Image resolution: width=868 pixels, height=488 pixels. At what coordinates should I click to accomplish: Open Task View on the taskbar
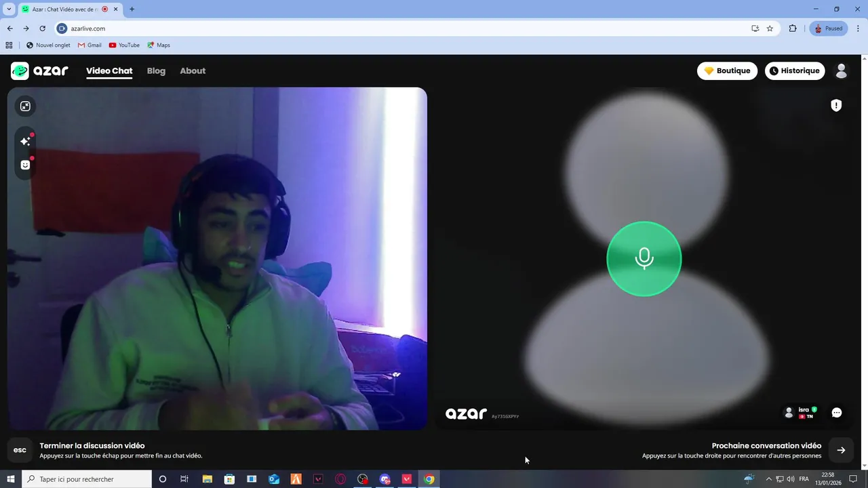coord(184,479)
